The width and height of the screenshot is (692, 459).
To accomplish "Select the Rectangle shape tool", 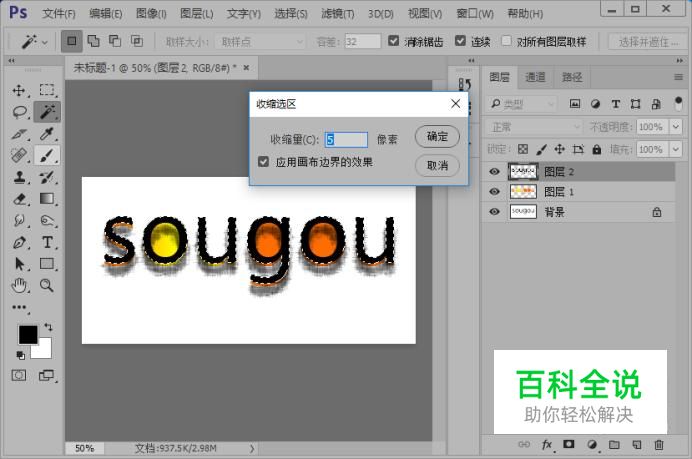I will [47, 263].
